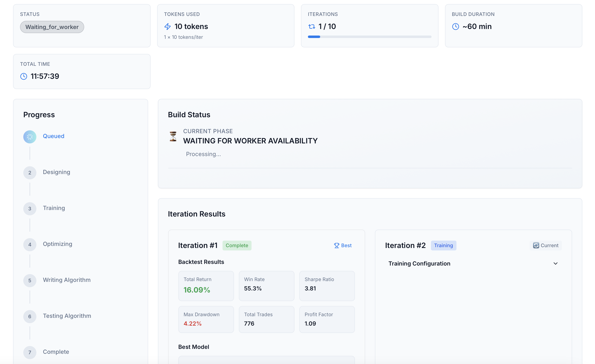Click the Total Time clock icon
Image resolution: width=595 pixels, height=364 pixels.
(24, 77)
